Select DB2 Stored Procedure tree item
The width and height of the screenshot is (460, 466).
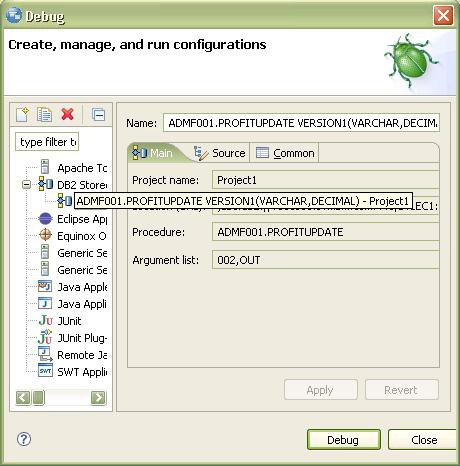[x=82, y=185]
